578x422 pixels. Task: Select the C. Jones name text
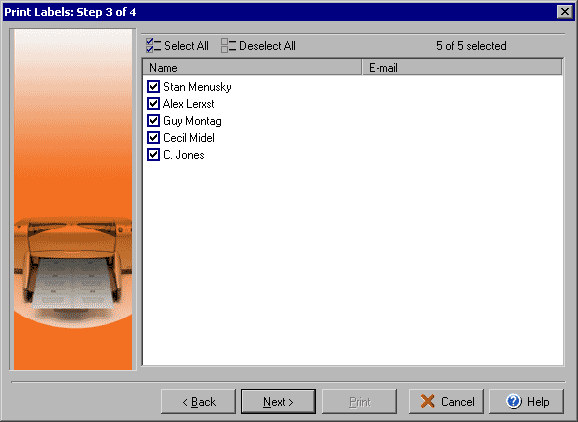tap(184, 155)
